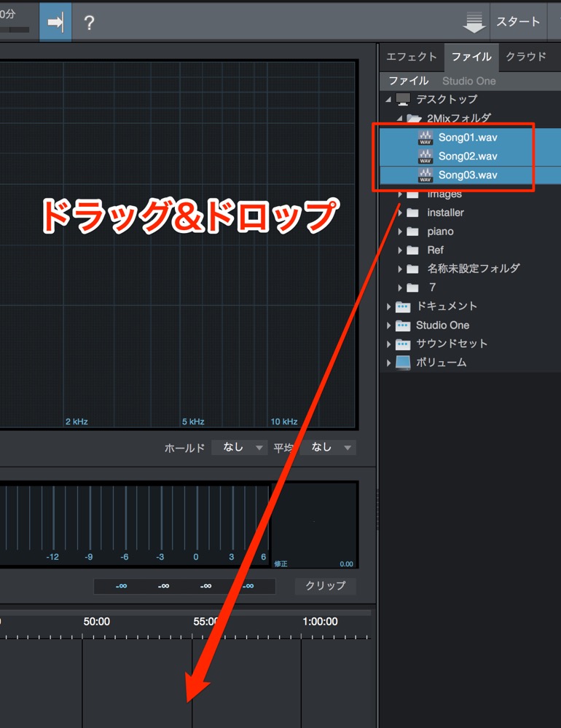Switch to the エフェクト tab

[412, 57]
